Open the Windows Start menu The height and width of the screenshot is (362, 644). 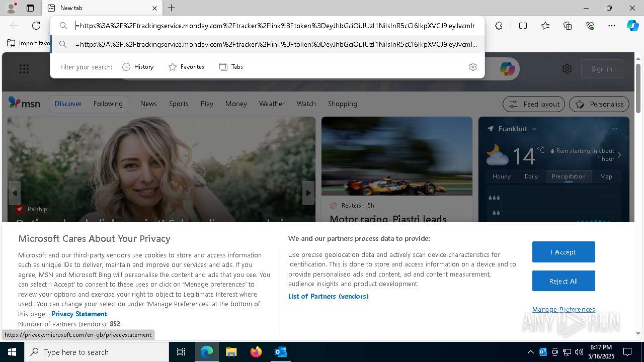coord(12,352)
